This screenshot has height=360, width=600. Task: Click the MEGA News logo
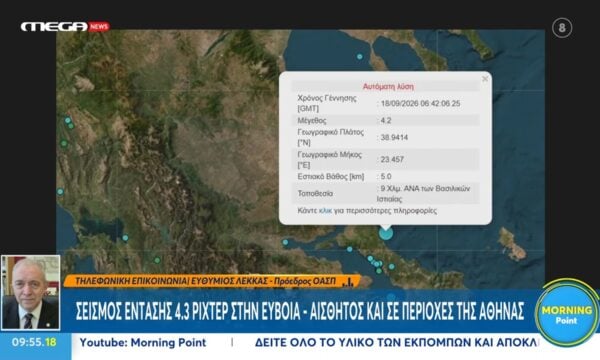pyautogui.click(x=65, y=26)
